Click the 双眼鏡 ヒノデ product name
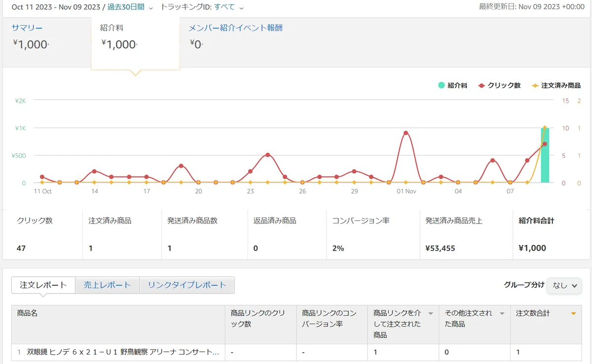The width and height of the screenshot is (592, 364). (123, 353)
